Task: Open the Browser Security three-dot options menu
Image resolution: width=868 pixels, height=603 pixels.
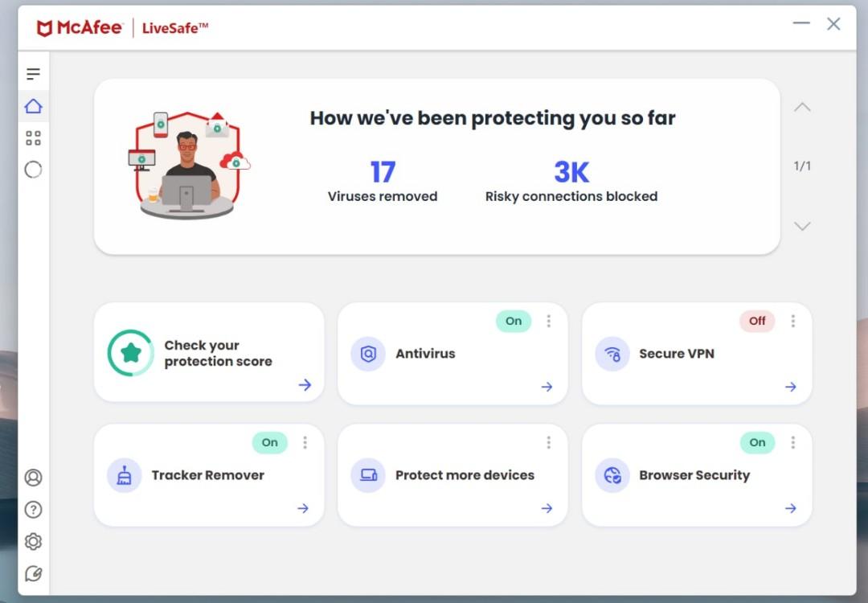Action: coord(793,442)
